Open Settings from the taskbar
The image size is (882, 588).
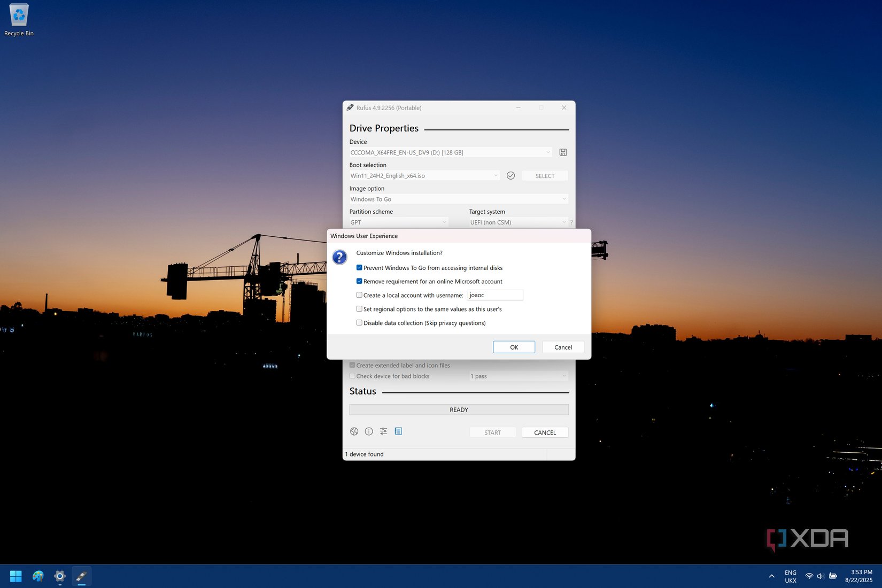[59, 576]
